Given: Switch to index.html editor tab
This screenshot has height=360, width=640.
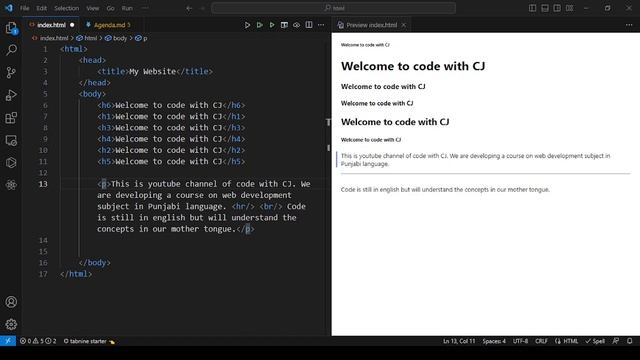Looking at the screenshot, I should tap(51, 25).
